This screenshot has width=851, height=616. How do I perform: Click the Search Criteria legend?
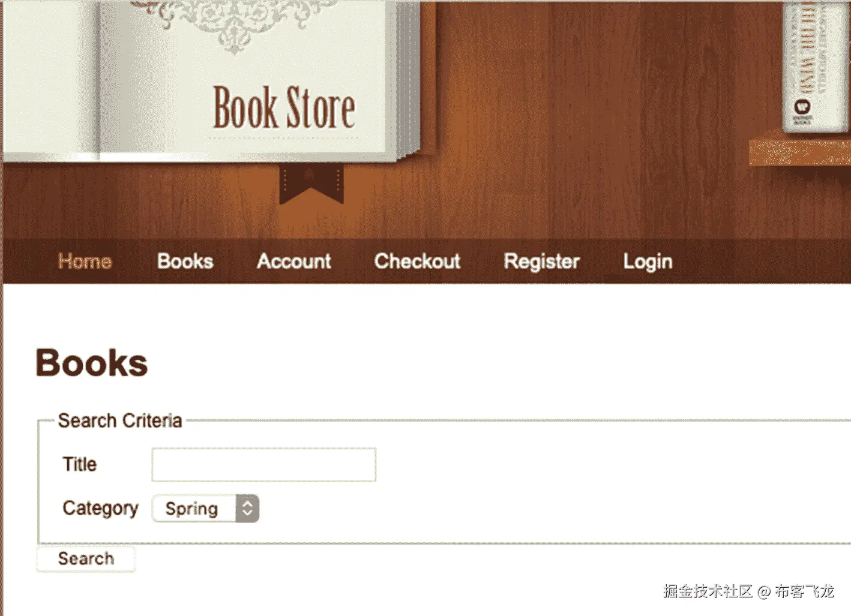tap(120, 420)
